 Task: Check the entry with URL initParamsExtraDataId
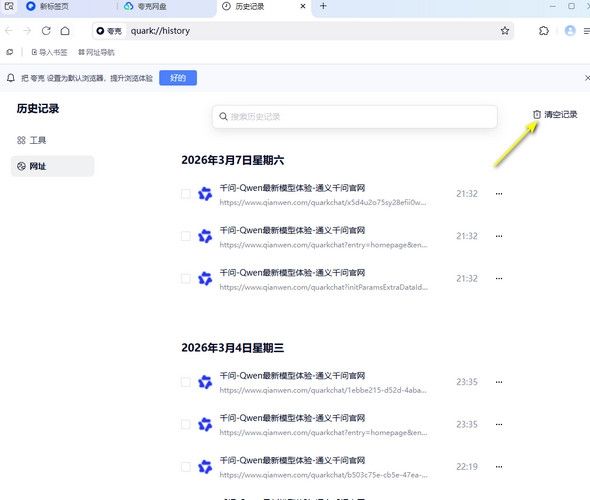coord(186,279)
